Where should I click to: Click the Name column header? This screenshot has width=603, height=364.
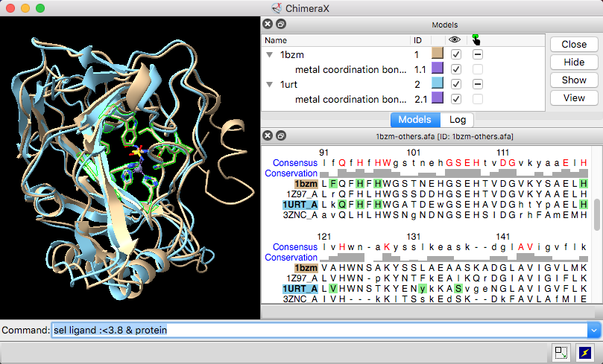[276, 40]
